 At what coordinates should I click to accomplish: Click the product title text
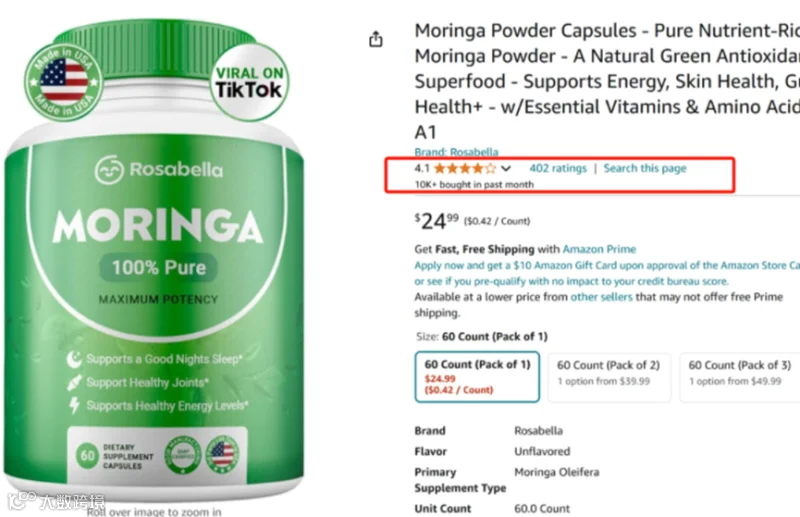(x=607, y=81)
